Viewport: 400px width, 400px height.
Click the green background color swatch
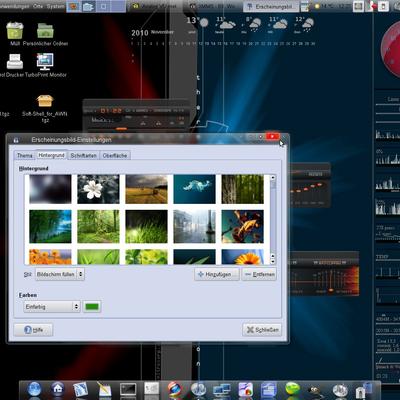(92, 307)
